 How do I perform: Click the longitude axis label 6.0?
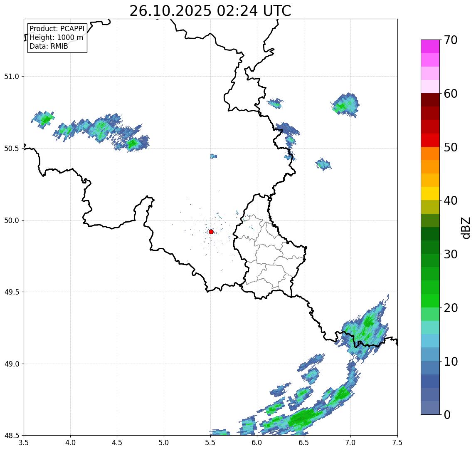coord(257,443)
